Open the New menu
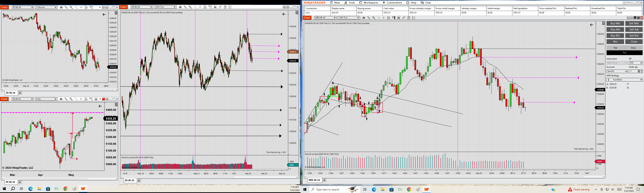The width and height of the screenshot is (644, 193). [335, 3]
